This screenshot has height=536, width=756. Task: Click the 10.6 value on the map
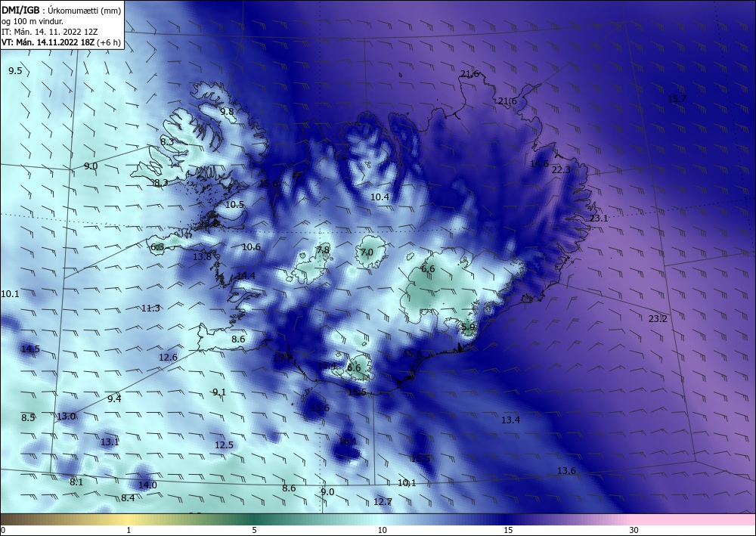click(x=251, y=246)
